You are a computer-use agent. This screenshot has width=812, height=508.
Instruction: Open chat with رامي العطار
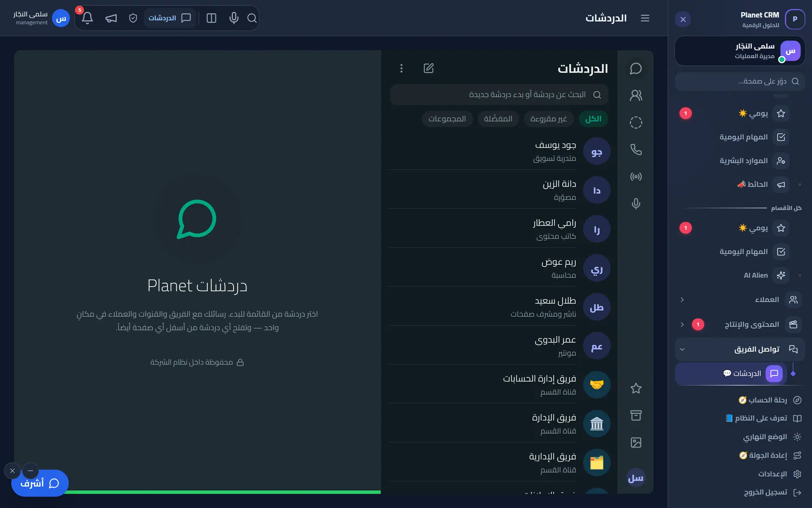pos(499,229)
